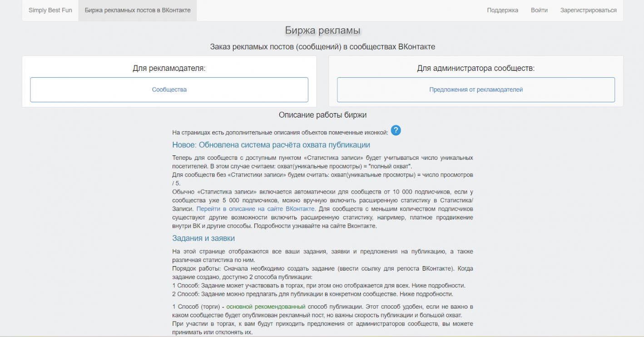Click the blue question mark help icon

point(396,130)
